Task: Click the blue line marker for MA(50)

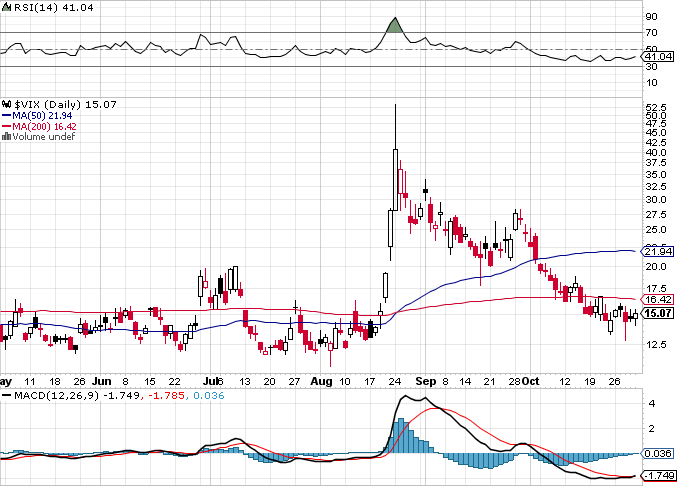Action: 6,115
